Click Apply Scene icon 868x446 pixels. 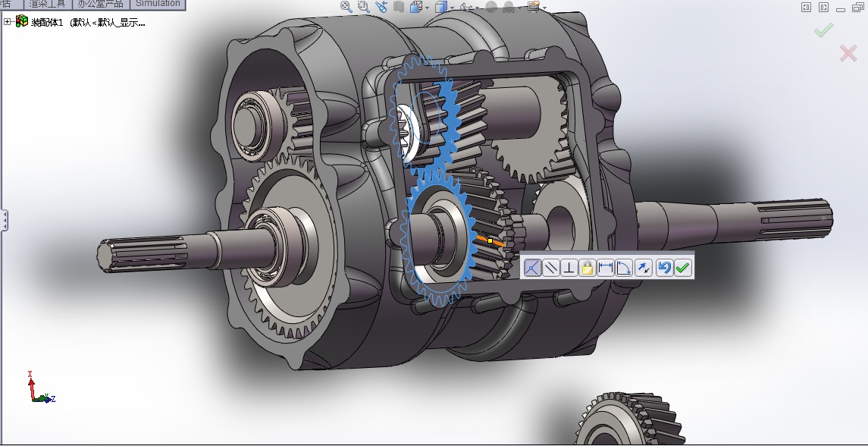tap(509, 7)
